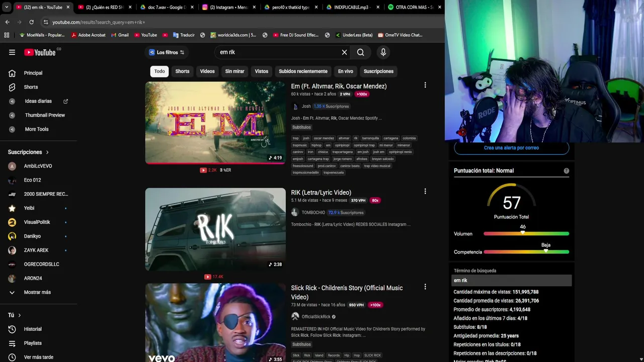Viewport: 644px width, 362px height.
Task: Select the En vivo filter chip
Action: 345,71
